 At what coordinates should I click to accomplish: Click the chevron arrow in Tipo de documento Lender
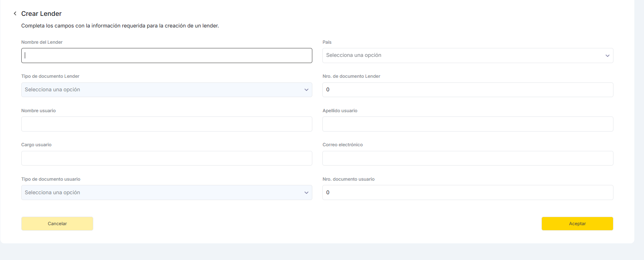pos(306,90)
